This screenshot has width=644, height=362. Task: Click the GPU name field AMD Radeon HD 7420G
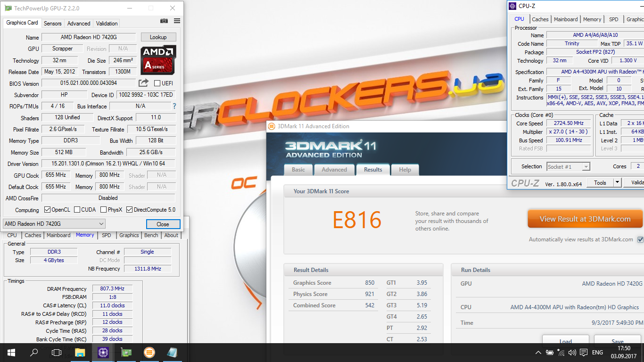89,37
